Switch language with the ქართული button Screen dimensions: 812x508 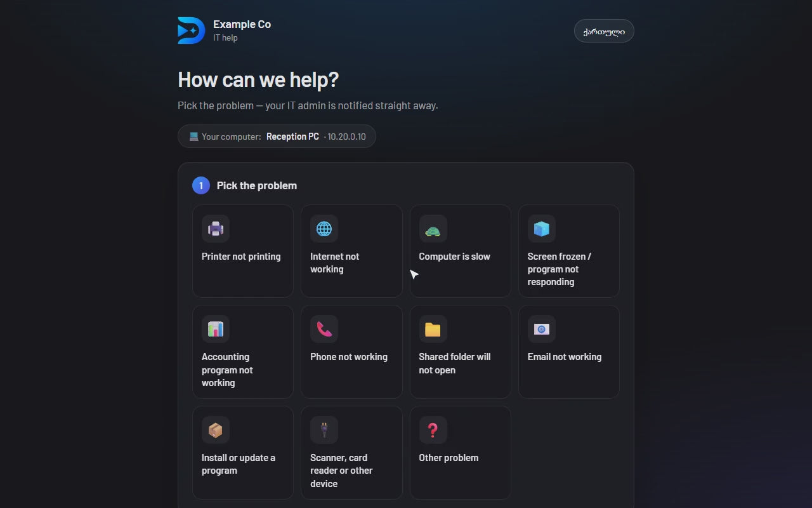tap(604, 31)
